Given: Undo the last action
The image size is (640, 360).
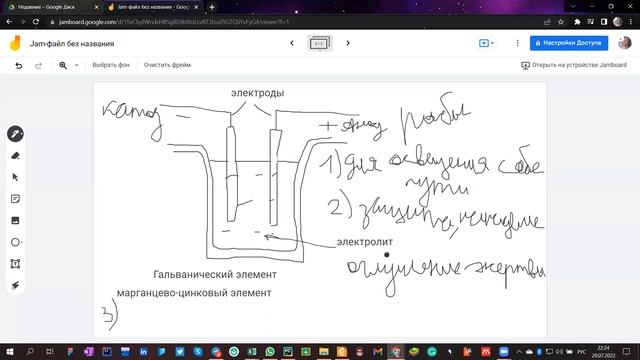Looking at the screenshot, I should (x=19, y=65).
